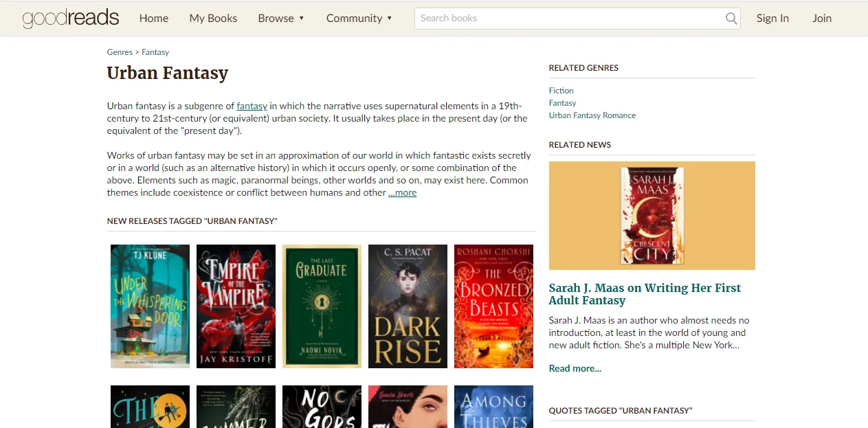Click 'New Releases Tagged Urban Fantasy' heading

(192, 221)
